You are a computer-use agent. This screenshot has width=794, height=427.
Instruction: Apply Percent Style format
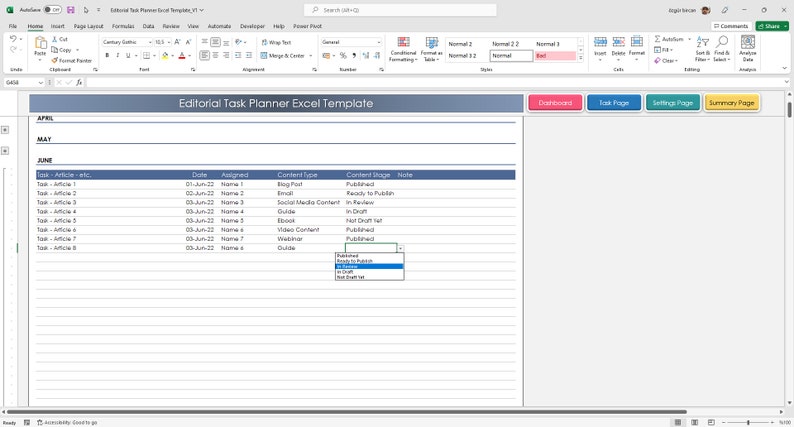pyautogui.click(x=343, y=55)
